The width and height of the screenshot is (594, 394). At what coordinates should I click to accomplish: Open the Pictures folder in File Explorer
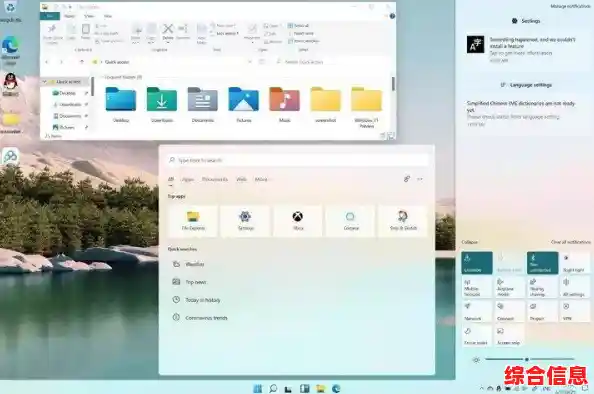click(244, 104)
